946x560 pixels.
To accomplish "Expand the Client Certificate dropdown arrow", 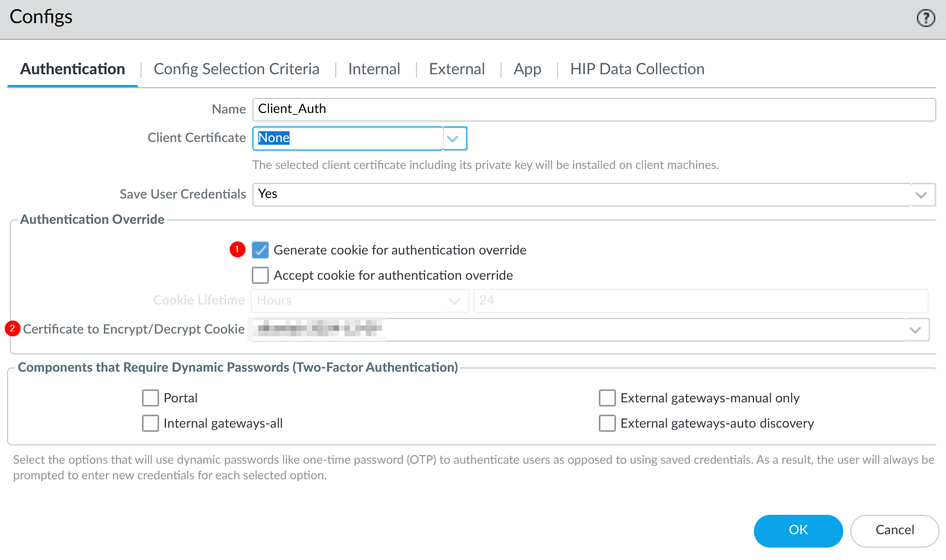I will 454,139.
